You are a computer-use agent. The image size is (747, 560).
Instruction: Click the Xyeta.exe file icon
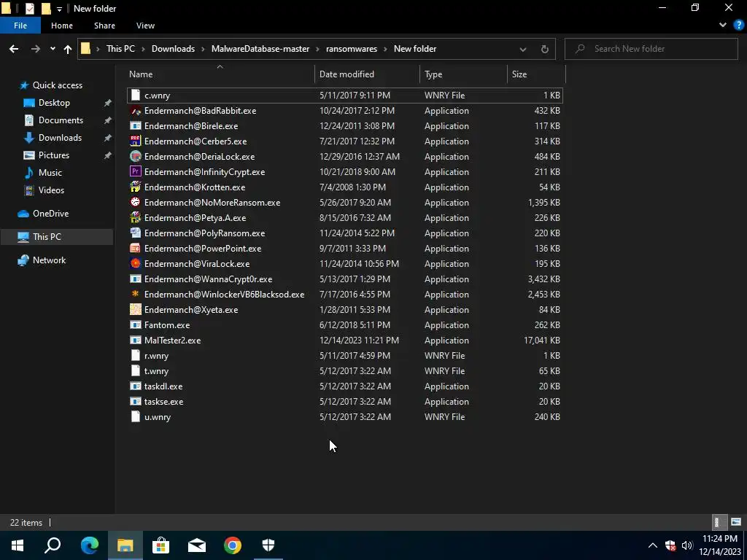[136, 309]
